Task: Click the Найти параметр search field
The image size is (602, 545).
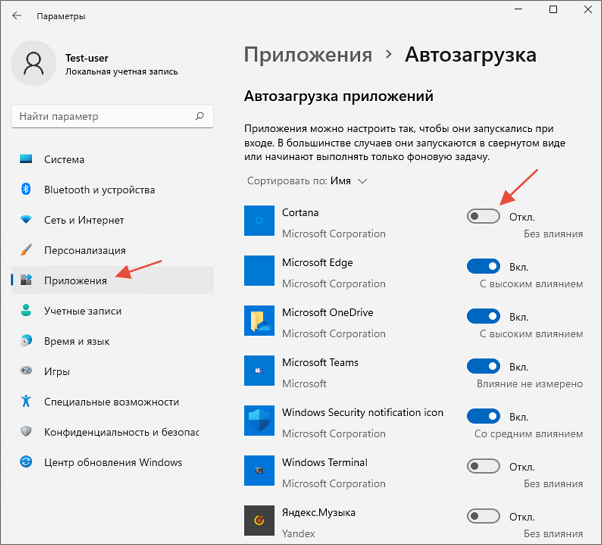Action: coord(112,116)
